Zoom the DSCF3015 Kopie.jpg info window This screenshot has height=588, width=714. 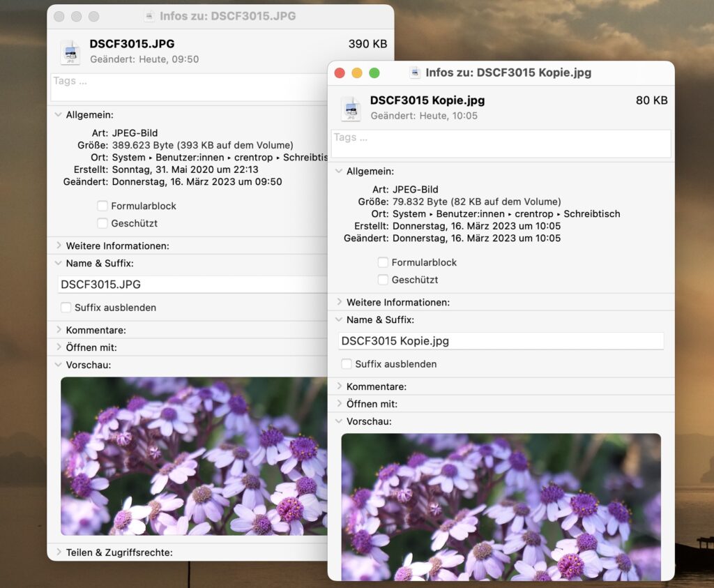coord(374,73)
